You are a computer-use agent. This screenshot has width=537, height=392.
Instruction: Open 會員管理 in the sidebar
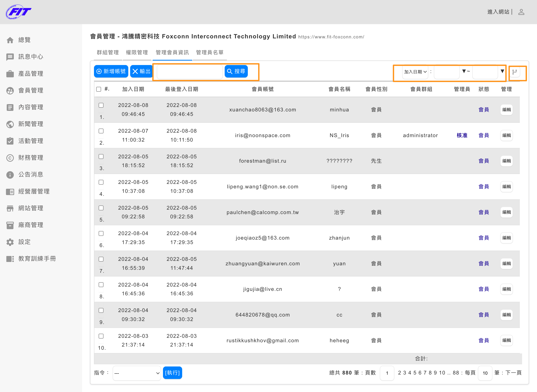[x=31, y=90]
